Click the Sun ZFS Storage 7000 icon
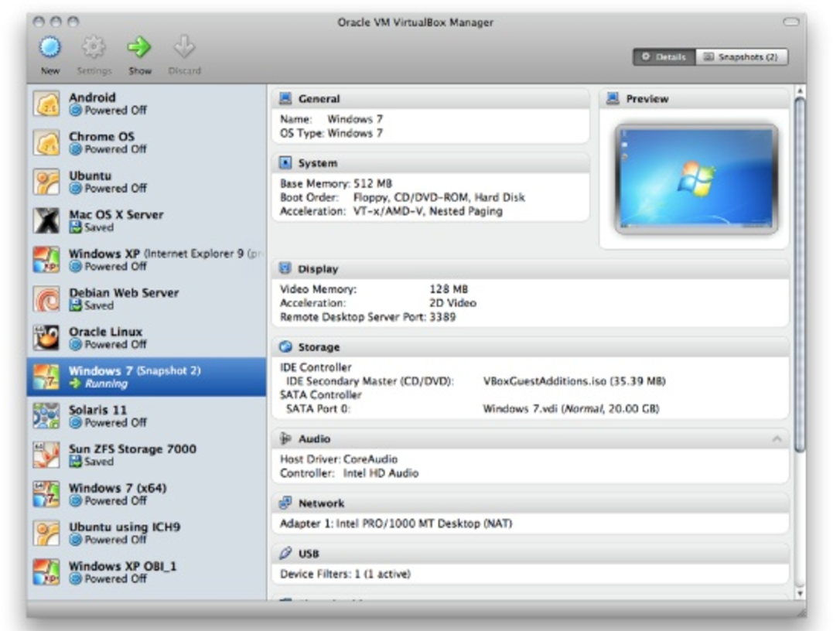This screenshot has width=840, height=631. 46,455
